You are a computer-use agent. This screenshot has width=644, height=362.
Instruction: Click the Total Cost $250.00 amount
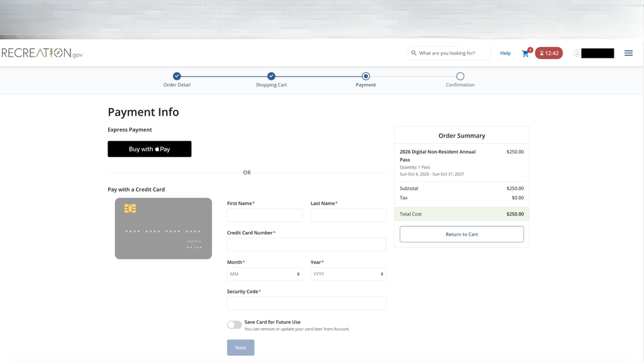tap(515, 214)
